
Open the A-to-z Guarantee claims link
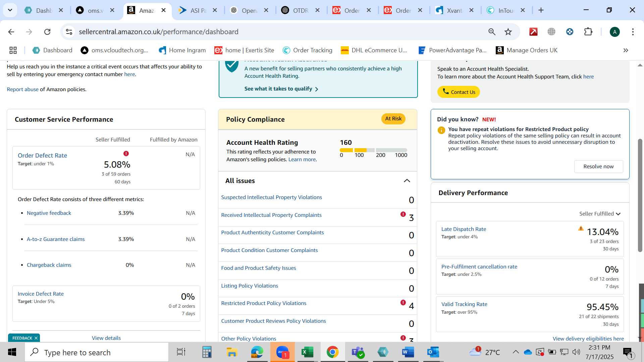(x=56, y=239)
